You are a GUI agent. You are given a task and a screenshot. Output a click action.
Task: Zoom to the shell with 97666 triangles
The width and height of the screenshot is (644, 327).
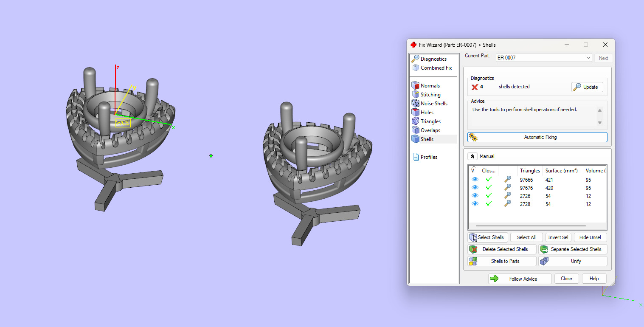(507, 180)
